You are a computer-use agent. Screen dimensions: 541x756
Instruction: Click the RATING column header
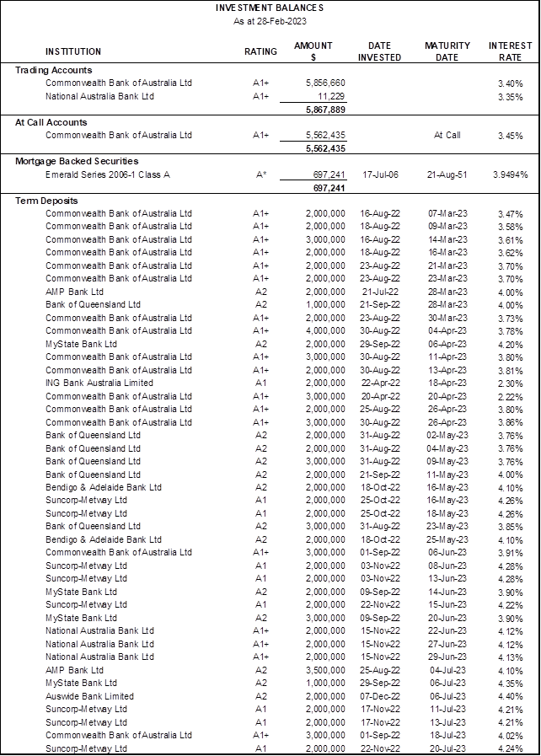(x=261, y=51)
